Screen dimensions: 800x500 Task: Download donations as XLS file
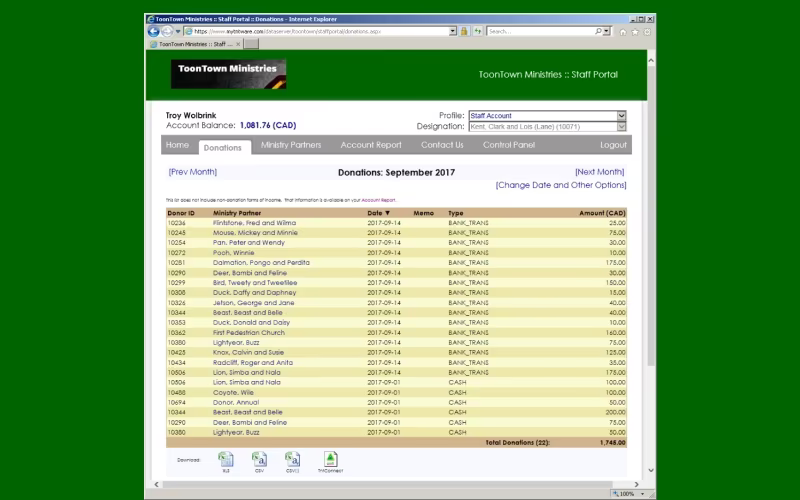click(x=226, y=459)
